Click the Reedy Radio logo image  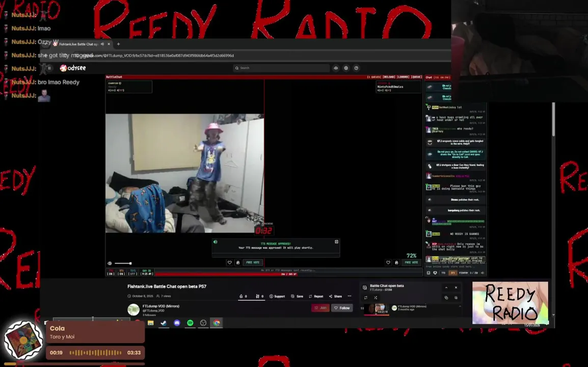(510, 303)
